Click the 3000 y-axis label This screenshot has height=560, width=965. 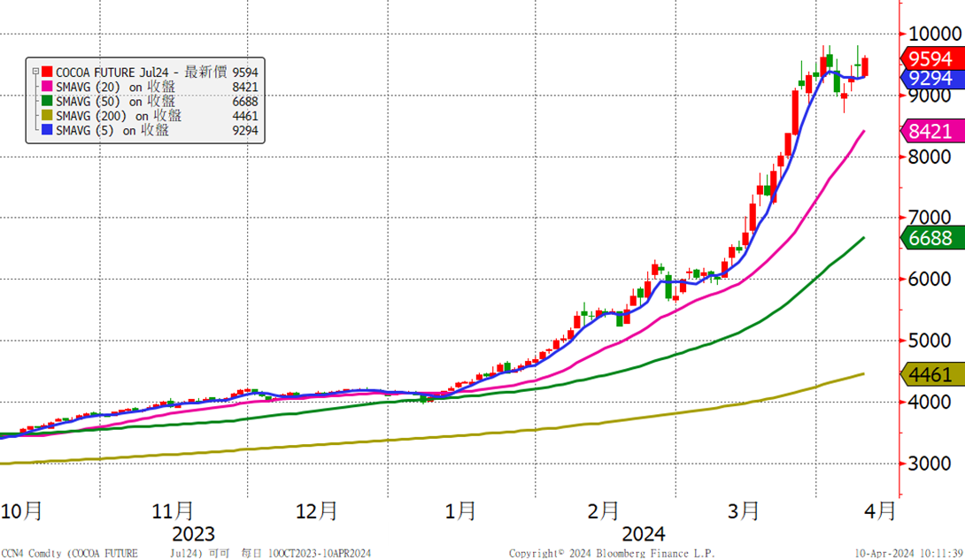coord(930,464)
